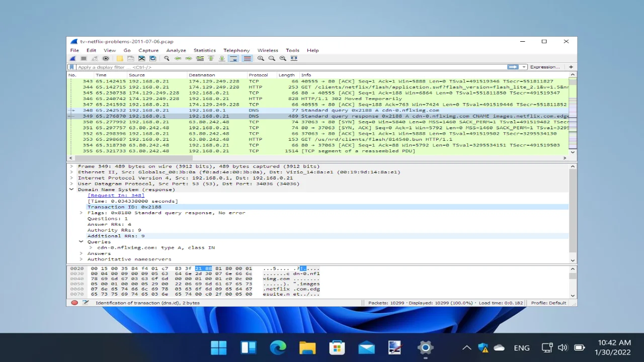Toggle packet list colorization
Screen dimensions: 644x362
(247, 58)
